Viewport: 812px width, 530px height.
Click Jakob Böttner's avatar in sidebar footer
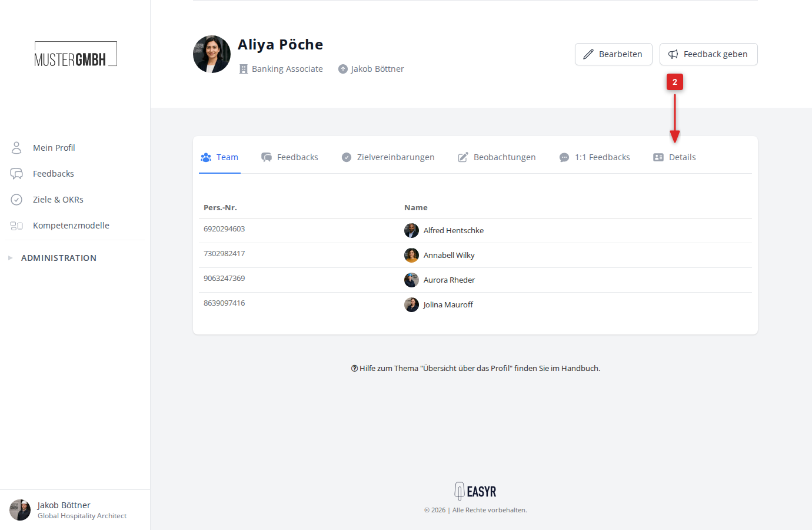pos(20,510)
